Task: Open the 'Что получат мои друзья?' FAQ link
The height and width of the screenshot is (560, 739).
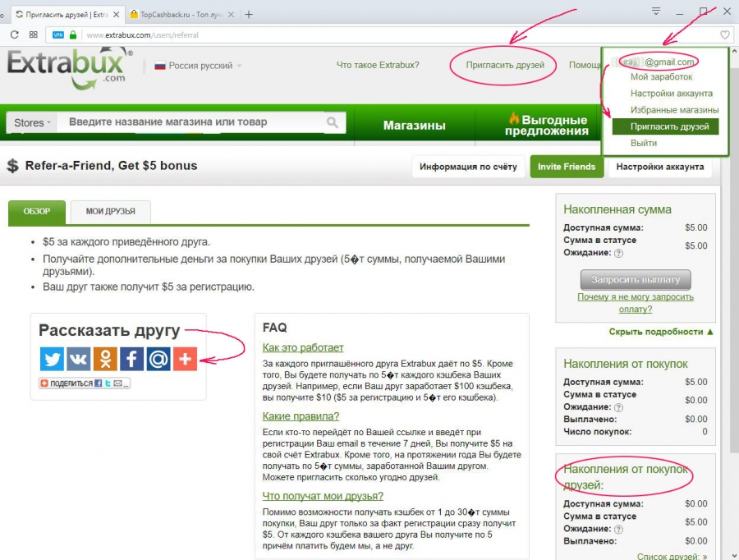Action: click(x=323, y=496)
